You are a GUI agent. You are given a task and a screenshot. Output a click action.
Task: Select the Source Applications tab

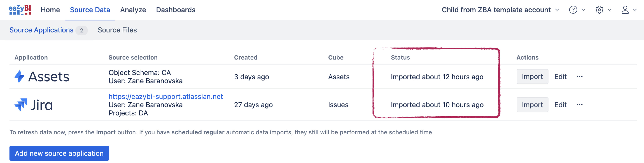click(48, 30)
